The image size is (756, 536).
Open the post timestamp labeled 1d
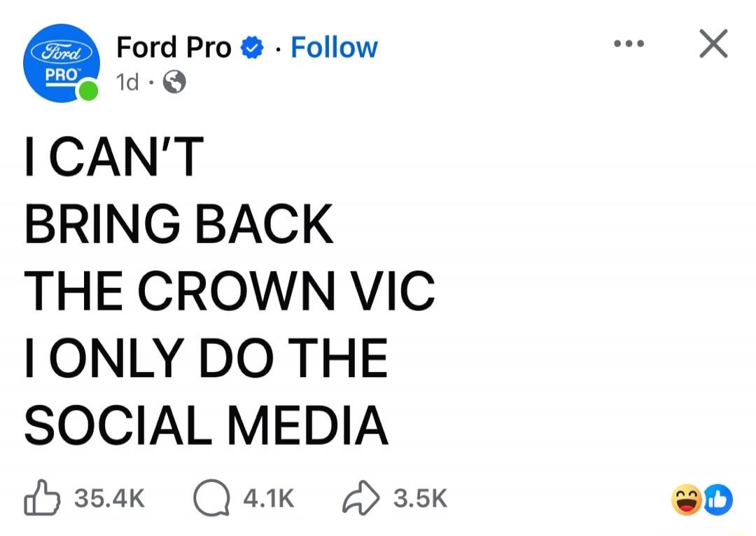click(127, 83)
